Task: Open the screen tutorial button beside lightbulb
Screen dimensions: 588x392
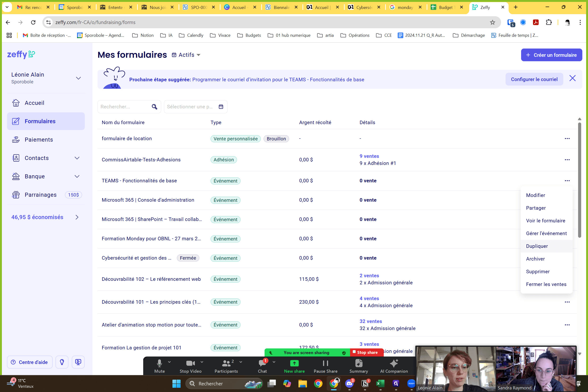Action: [78, 362]
